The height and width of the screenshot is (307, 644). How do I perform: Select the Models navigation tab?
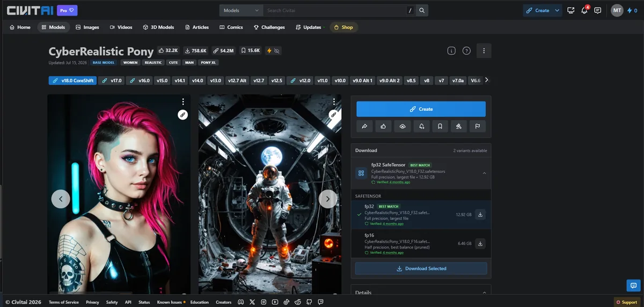tap(53, 27)
